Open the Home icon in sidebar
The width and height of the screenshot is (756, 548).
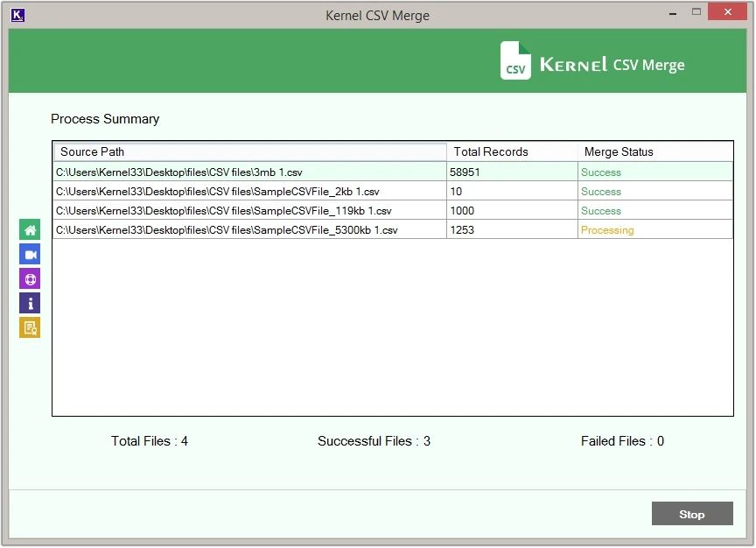coord(30,229)
